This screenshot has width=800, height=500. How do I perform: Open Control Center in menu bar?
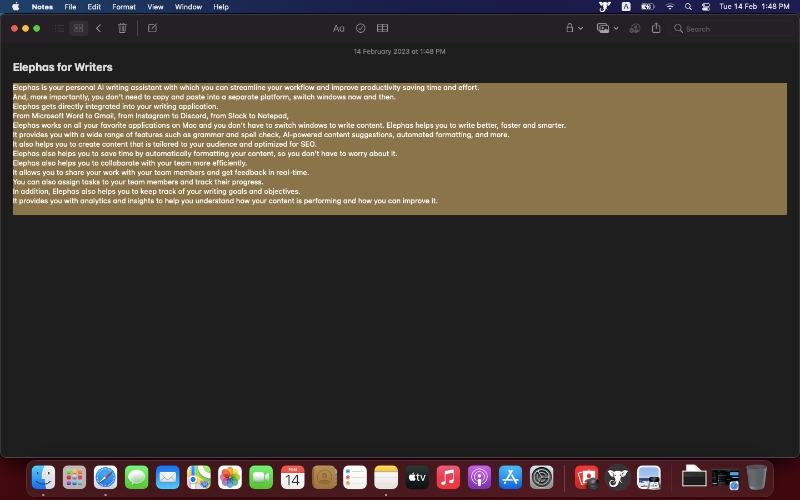[706, 7]
